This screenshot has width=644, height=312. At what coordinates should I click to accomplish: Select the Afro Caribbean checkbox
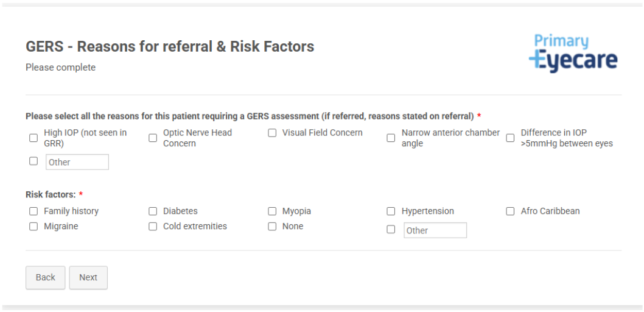tap(511, 211)
